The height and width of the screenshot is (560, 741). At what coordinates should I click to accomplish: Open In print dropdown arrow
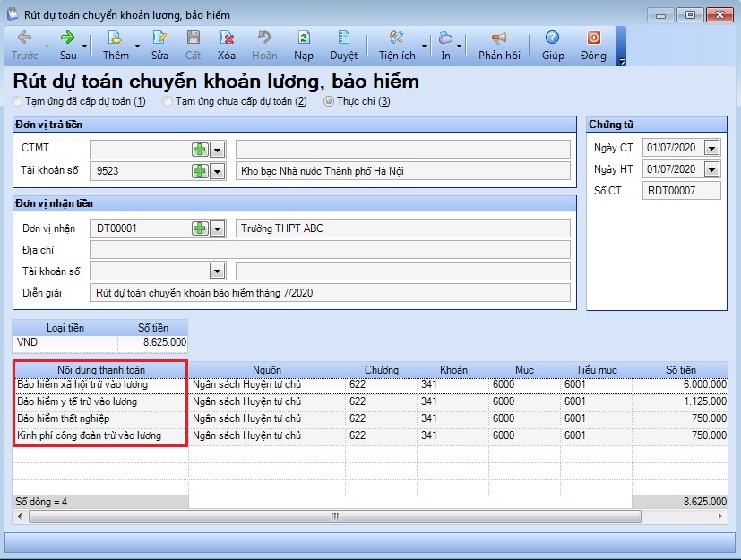[460, 46]
